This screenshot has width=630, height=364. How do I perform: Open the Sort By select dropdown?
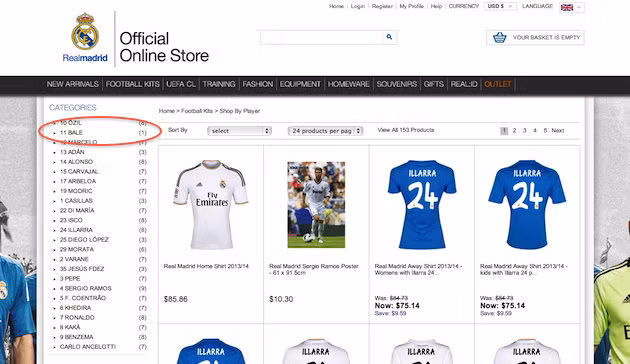(239, 131)
